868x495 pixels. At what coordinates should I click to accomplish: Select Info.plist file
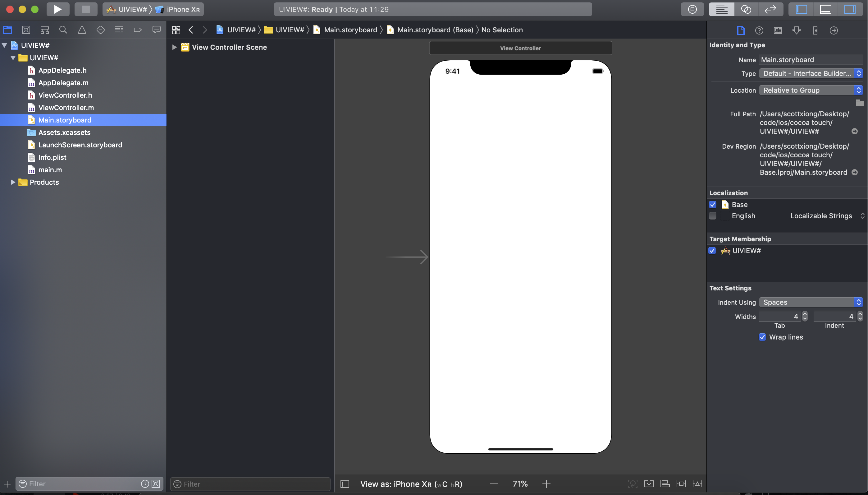(x=52, y=157)
